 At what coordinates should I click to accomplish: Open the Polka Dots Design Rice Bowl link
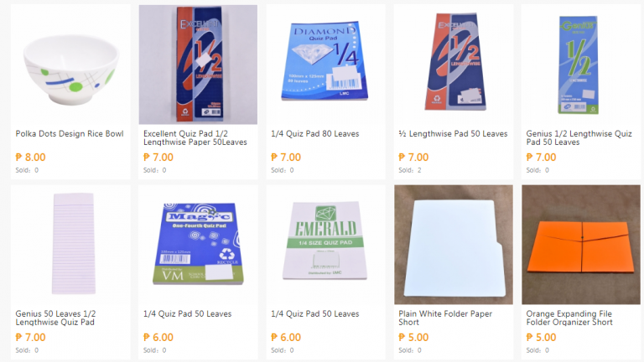[70, 134]
